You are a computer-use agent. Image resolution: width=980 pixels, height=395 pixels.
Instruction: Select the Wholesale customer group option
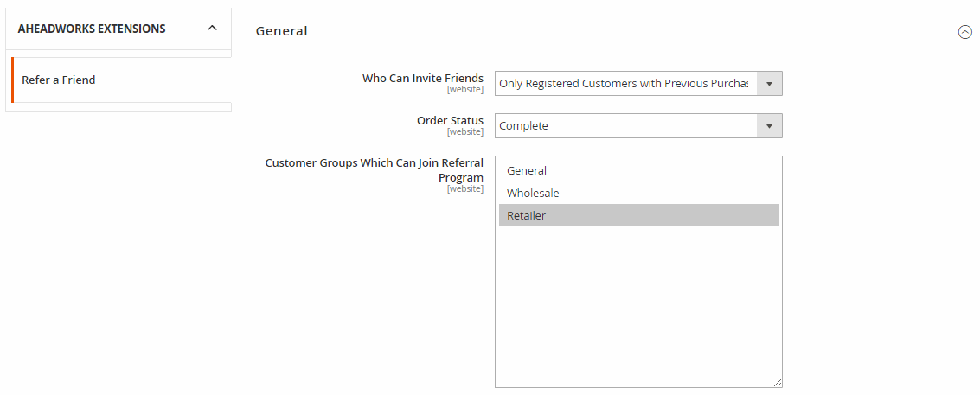(533, 194)
